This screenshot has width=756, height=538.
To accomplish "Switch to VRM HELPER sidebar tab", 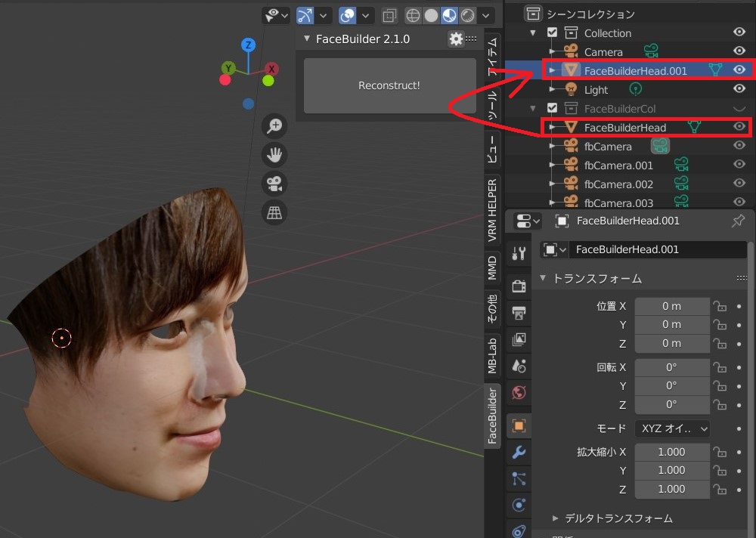I will [x=492, y=210].
